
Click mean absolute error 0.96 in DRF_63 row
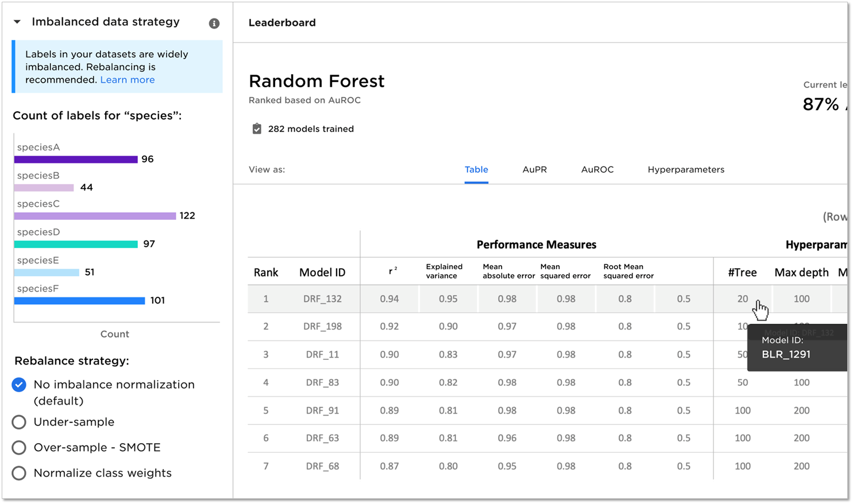tap(507, 439)
